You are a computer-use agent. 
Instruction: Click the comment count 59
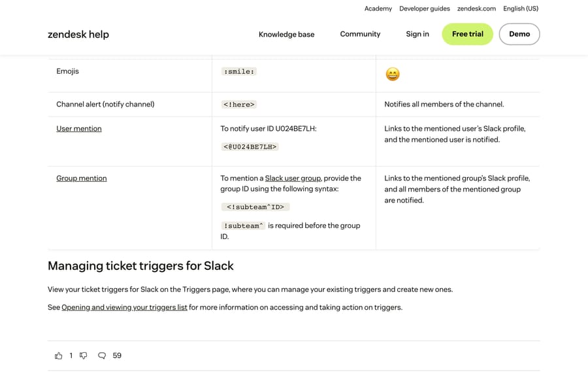[117, 355]
